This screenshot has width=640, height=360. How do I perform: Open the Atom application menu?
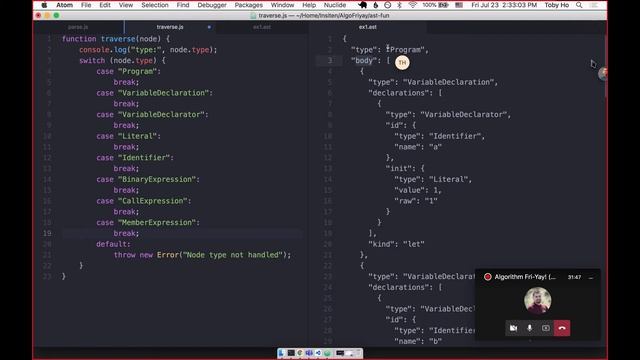pyautogui.click(x=64, y=5)
